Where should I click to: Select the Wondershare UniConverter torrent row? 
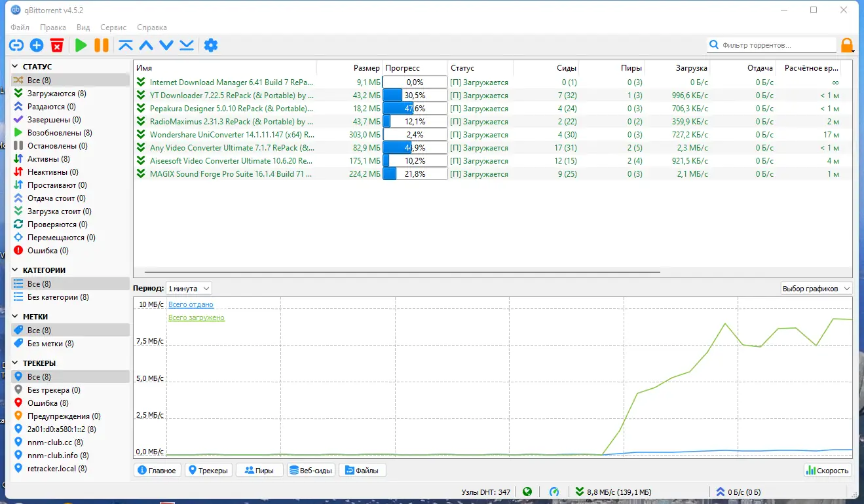coord(493,135)
